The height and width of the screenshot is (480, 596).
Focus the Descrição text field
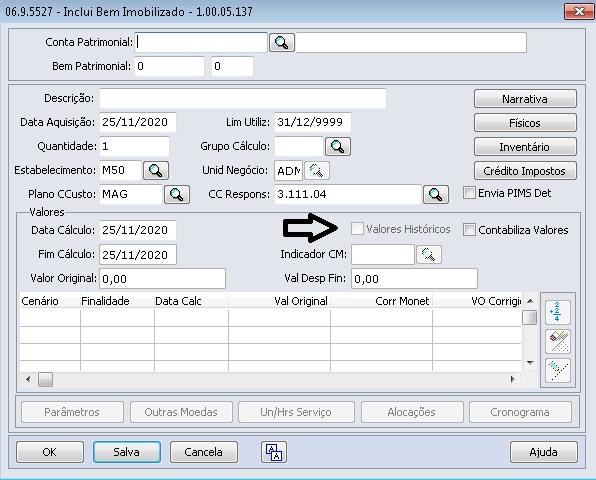tap(243, 98)
